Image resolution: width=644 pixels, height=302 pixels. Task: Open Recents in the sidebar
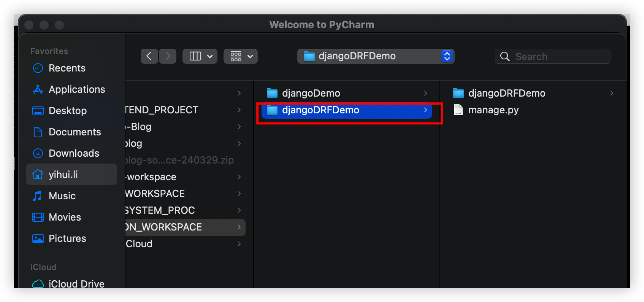pos(67,68)
